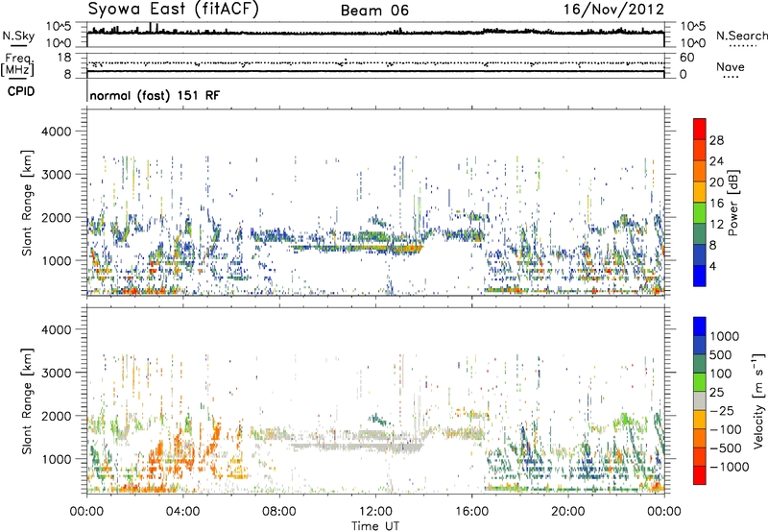Click the Velocity [m s⁻¹] colorbar label
This screenshot has height=532, width=768.
click(758, 400)
